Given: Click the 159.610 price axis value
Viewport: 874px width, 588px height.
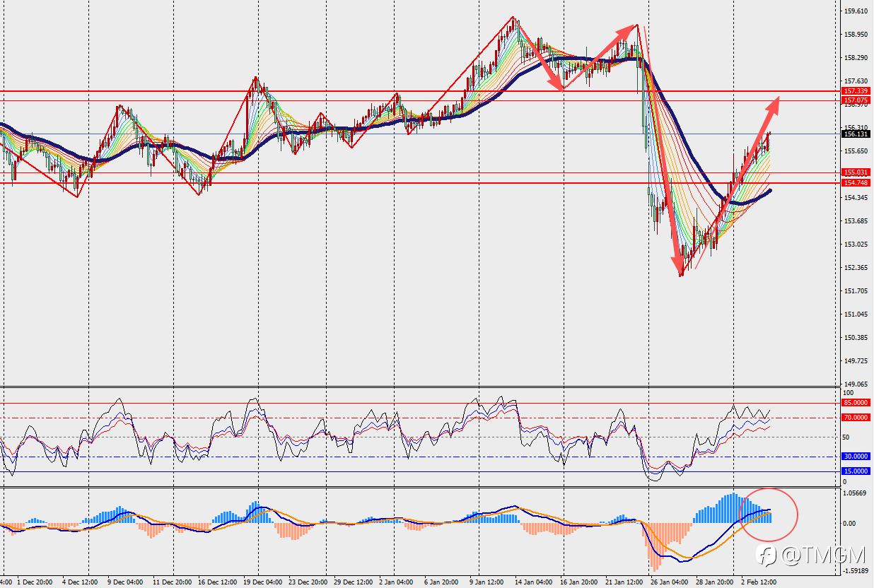Looking at the screenshot, I should [856, 11].
